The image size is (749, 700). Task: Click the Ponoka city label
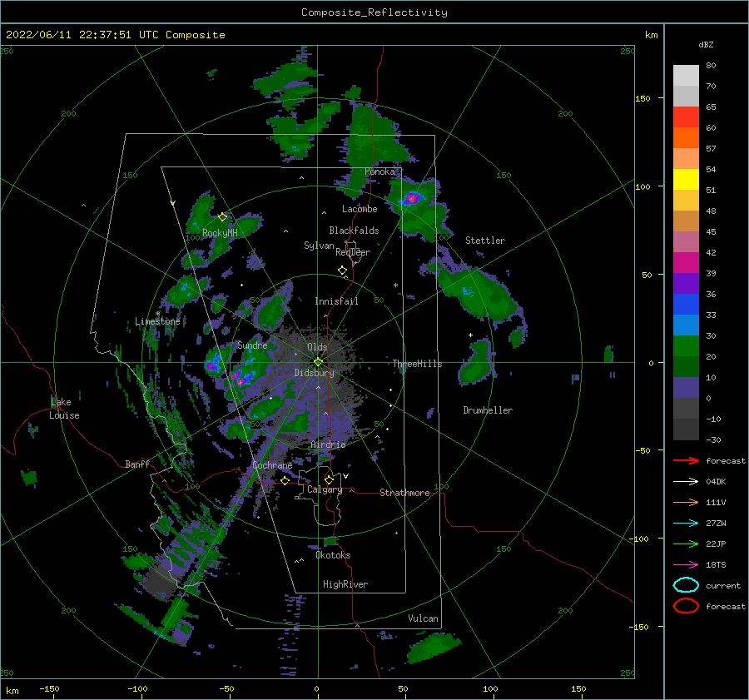point(380,171)
